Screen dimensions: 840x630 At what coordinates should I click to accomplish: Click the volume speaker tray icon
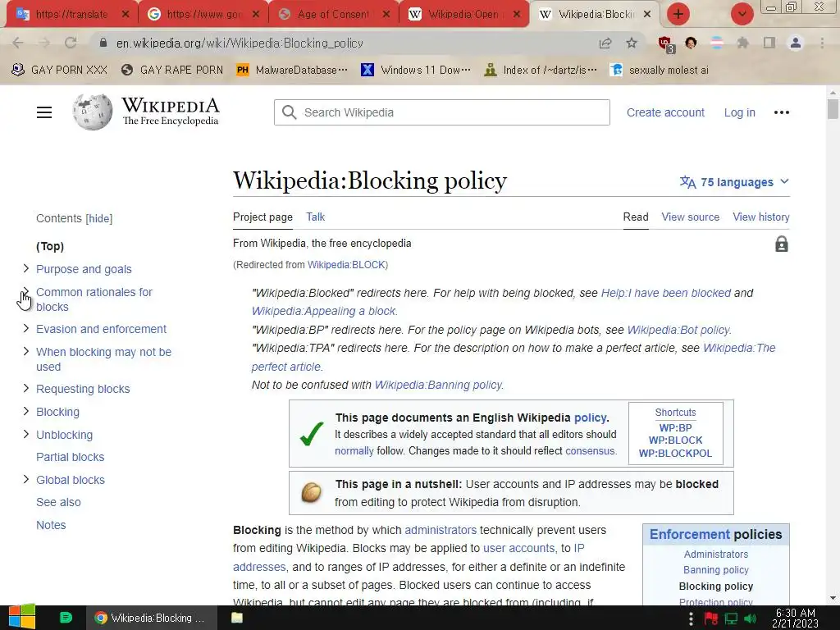coord(750,619)
